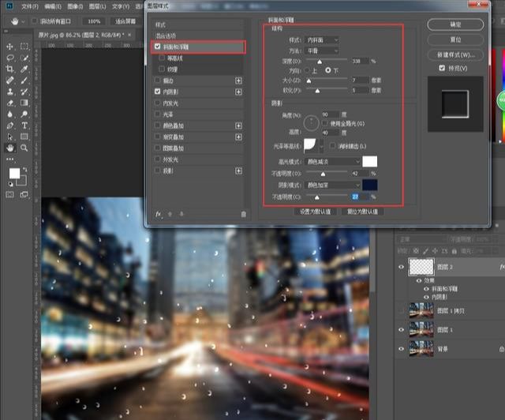The height and width of the screenshot is (420, 505).
Task: Click the white highlight color swatch
Action: tap(369, 162)
